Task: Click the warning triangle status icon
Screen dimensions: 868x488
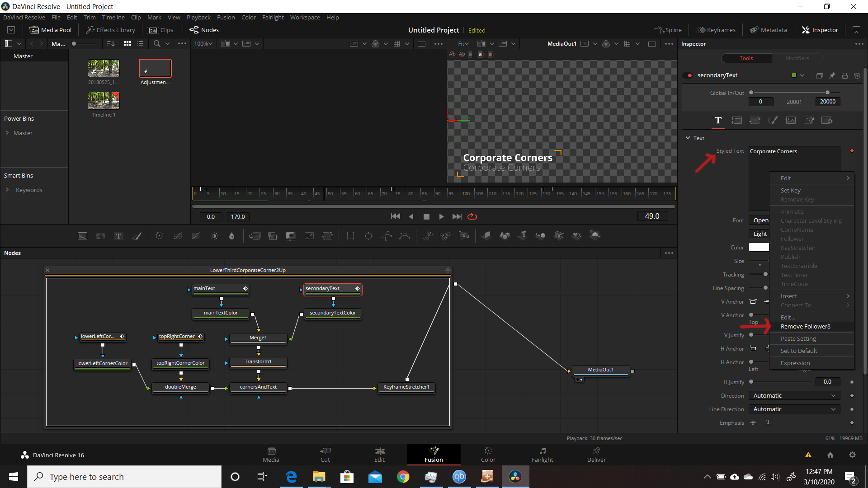Action: [808, 455]
